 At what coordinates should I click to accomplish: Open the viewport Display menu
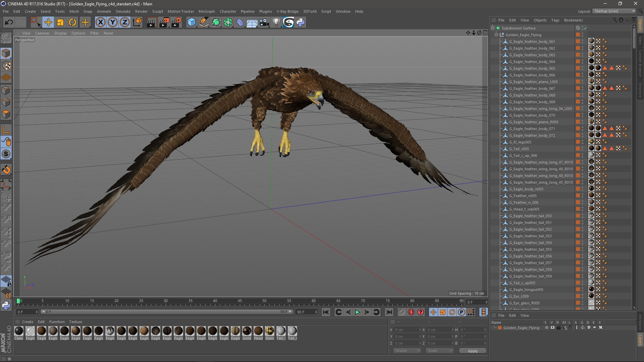pyautogui.click(x=60, y=33)
